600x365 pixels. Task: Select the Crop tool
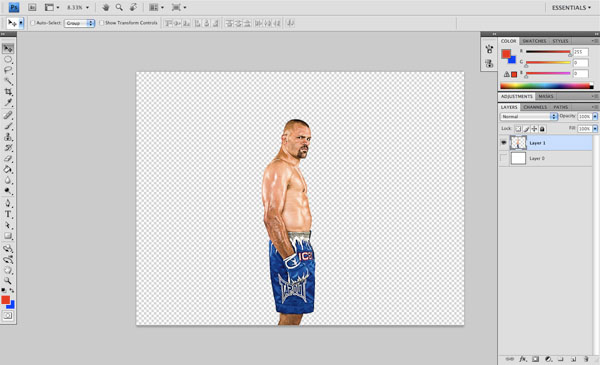click(8, 92)
